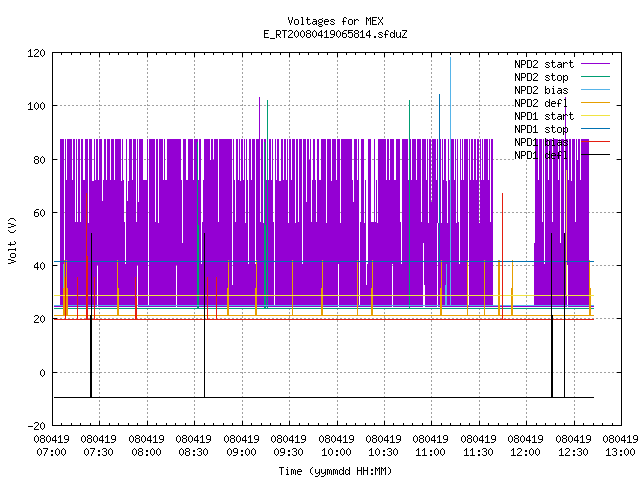This screenshot has width=640, height=480.
Task: Click the x-axis tick label 11:00
Action: [x=431, y=452]
